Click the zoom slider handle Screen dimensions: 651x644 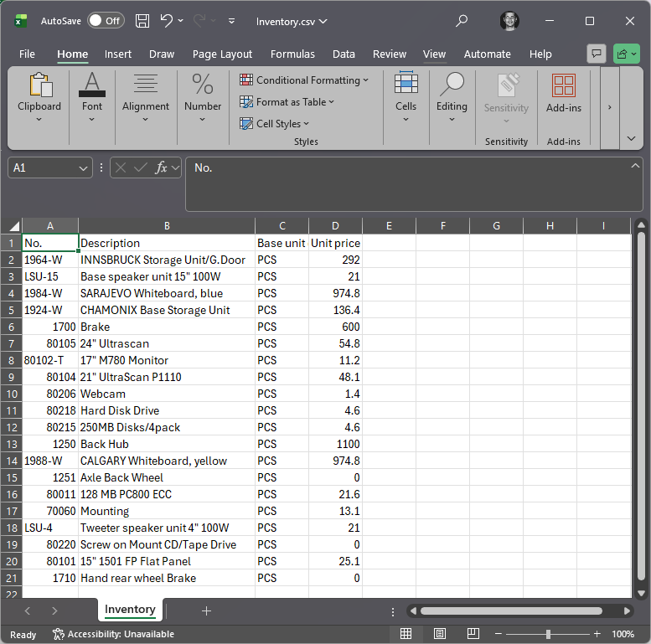coord(548,634)
